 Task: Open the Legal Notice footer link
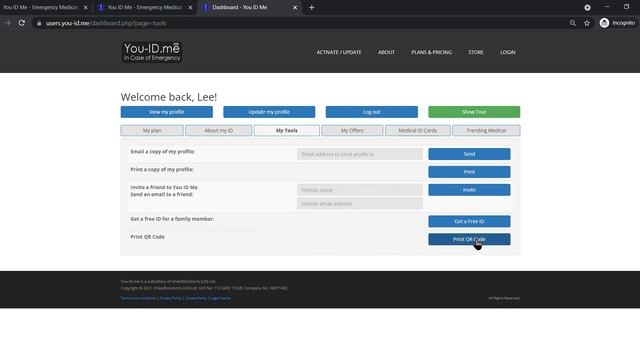[x=220, y=298]
